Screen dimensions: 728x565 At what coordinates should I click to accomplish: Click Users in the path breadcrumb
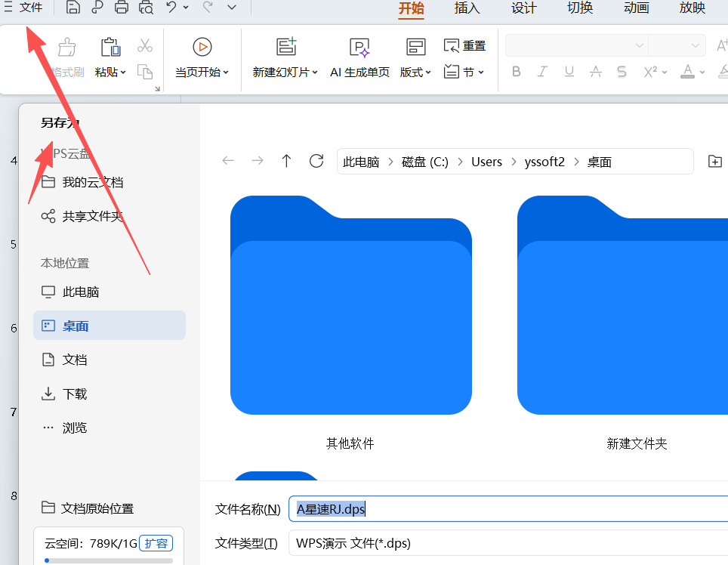coord(486,162)
